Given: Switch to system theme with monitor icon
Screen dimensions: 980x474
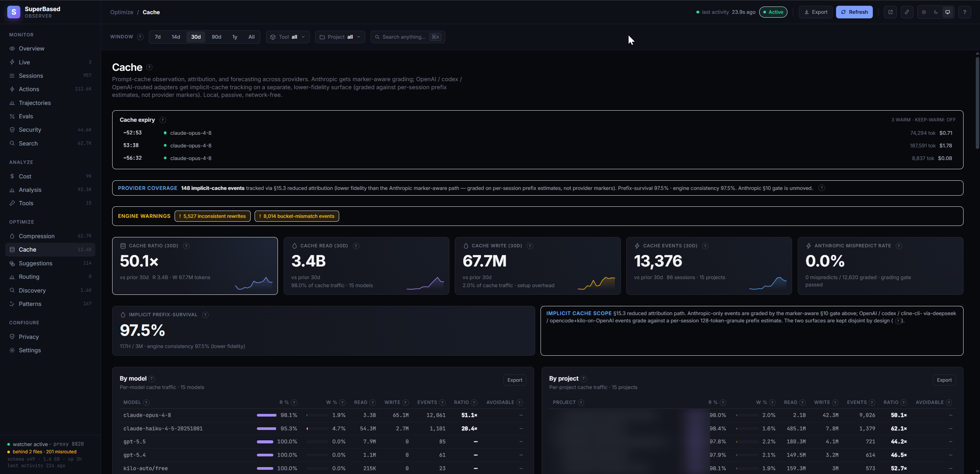Looking at the screenshot, I should pos(948,12).
